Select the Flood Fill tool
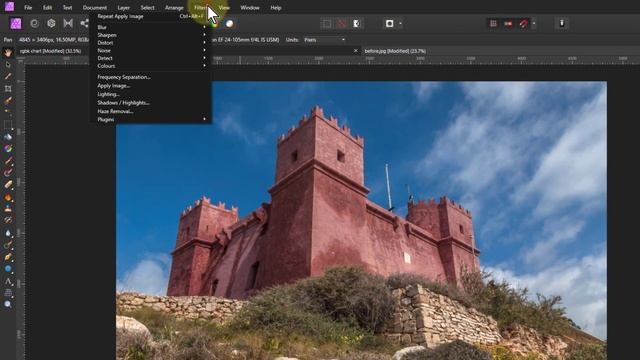The image size is (640, 360). click(x=8, y=137)
